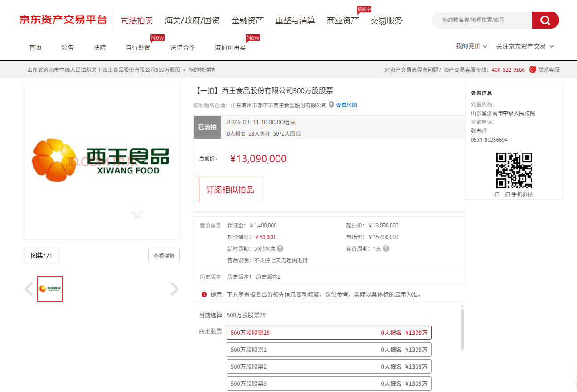Click the Xiwang Food gallery thumbnail
The width and height of the screenshot is (577, 392).
[50, 289]
